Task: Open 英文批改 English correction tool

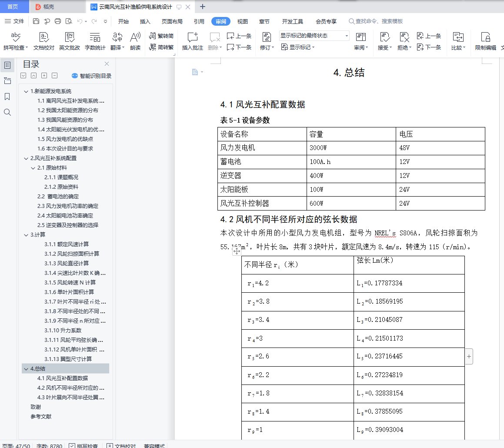Action: click(x=70, y=41)
